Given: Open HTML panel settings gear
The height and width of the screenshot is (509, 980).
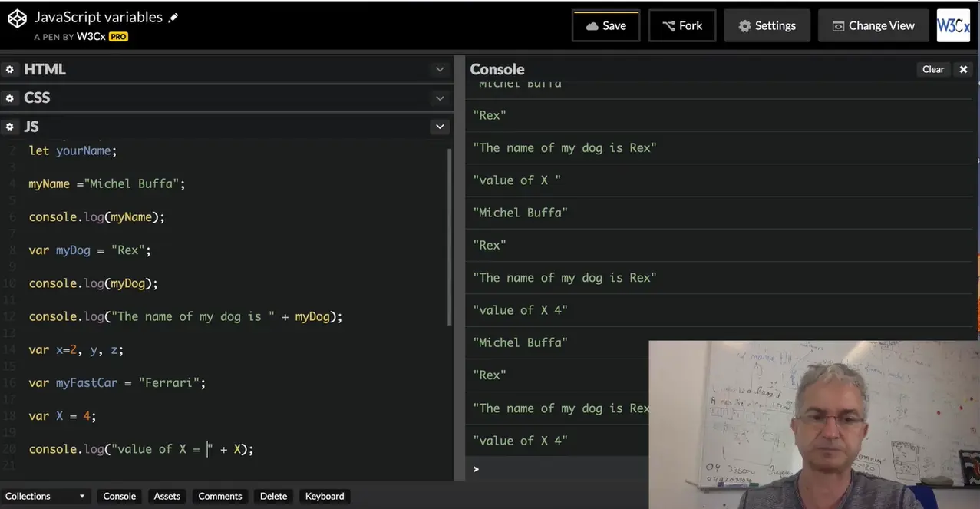Looking at the screenshot, I should 10,69.
